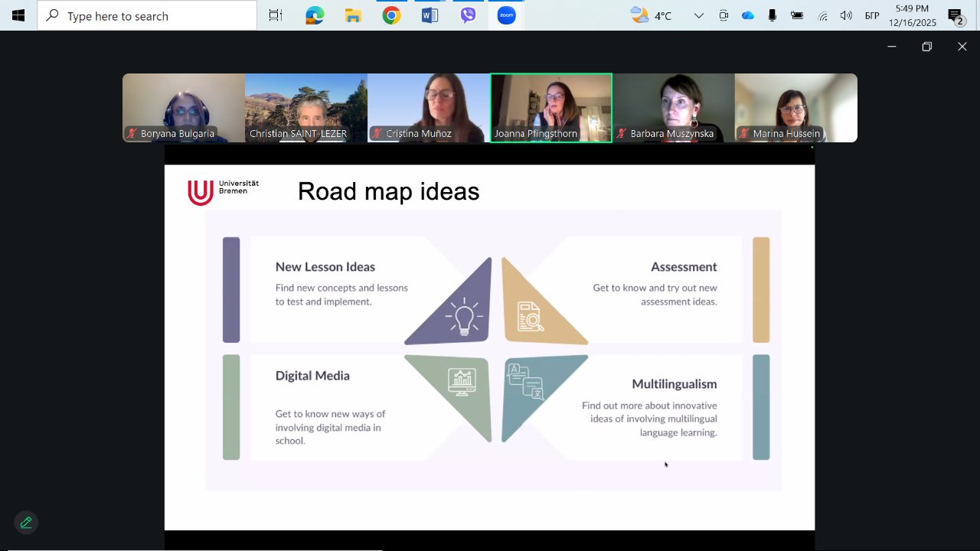Open Viber from the taskbar
980x551 pixels.
[468, 15]
